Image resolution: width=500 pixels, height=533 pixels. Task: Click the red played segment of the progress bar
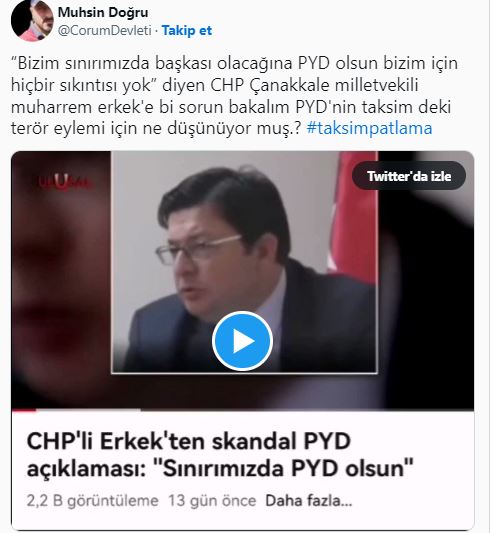pyautogui.click(x=24, y=410)
